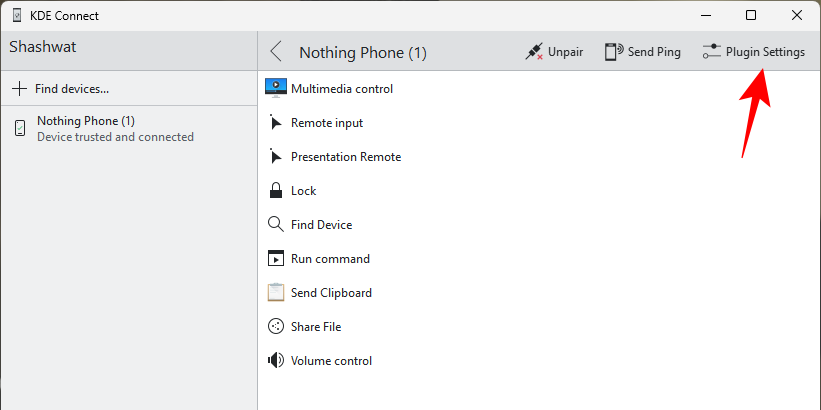Click the Remote input cursor icon

click(276, 123)
